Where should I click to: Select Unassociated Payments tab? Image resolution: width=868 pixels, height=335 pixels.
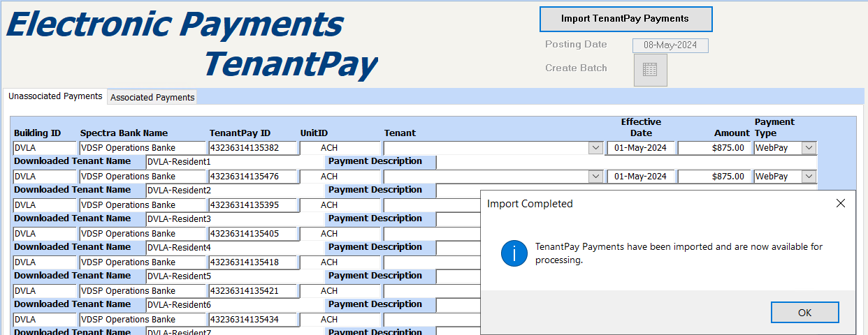(x=55, y=96)
